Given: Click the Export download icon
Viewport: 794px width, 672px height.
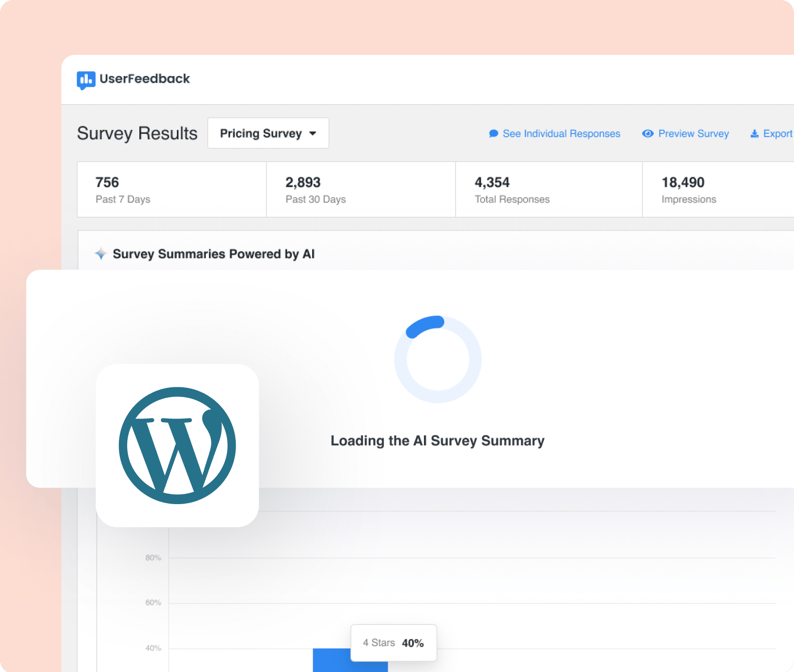Looking at the screenshot, I should [x=754, y=133].
